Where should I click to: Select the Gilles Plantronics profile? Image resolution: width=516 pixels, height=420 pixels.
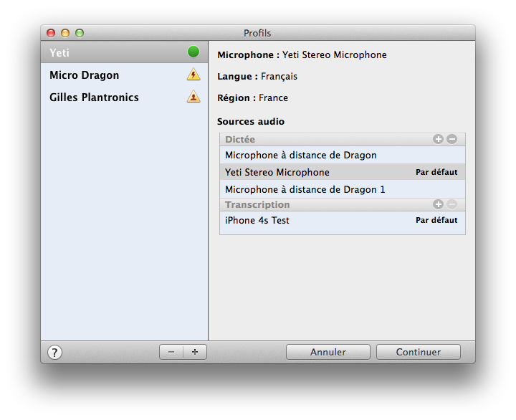[x=125, y=97]
